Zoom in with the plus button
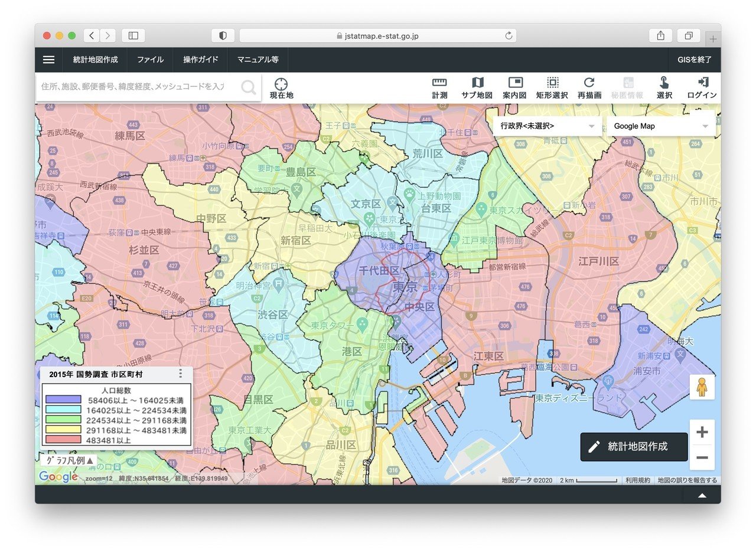This screenshot has width=756, height=550. (702, 433)
